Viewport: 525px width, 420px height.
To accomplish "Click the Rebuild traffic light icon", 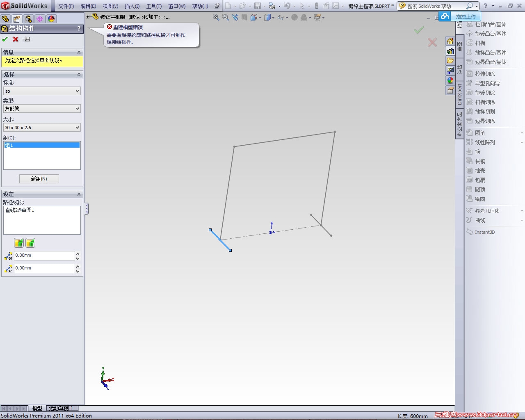I will coord(316,6).
